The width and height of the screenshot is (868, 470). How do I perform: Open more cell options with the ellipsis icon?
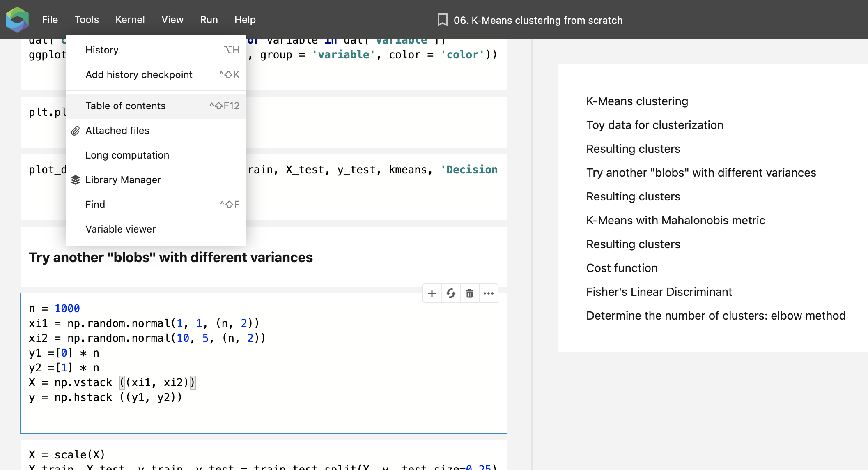coord(488,293)
